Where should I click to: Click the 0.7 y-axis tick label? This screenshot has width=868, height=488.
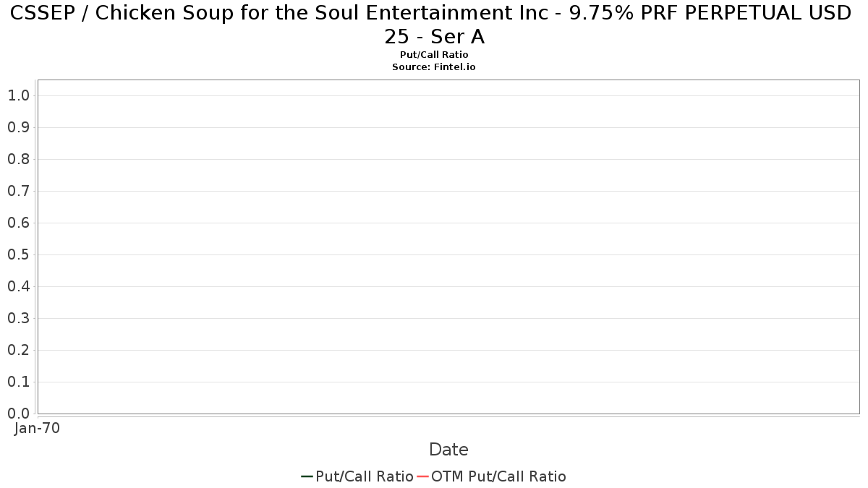[18, 191]
